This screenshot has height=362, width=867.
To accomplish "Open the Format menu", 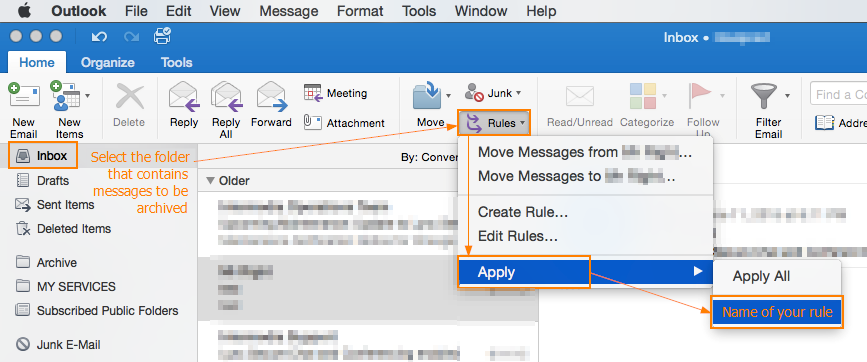I will (x=360, y=11).
